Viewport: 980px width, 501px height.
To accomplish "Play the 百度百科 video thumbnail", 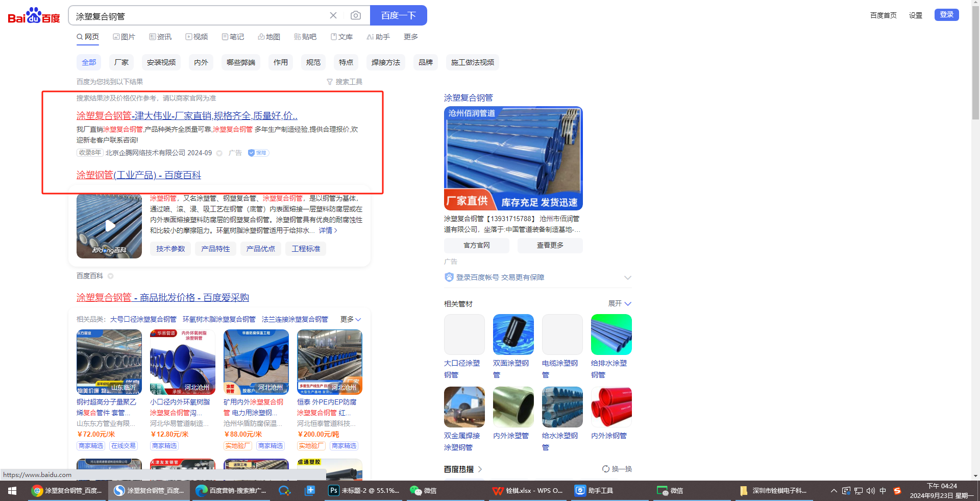I will (109, 226).
